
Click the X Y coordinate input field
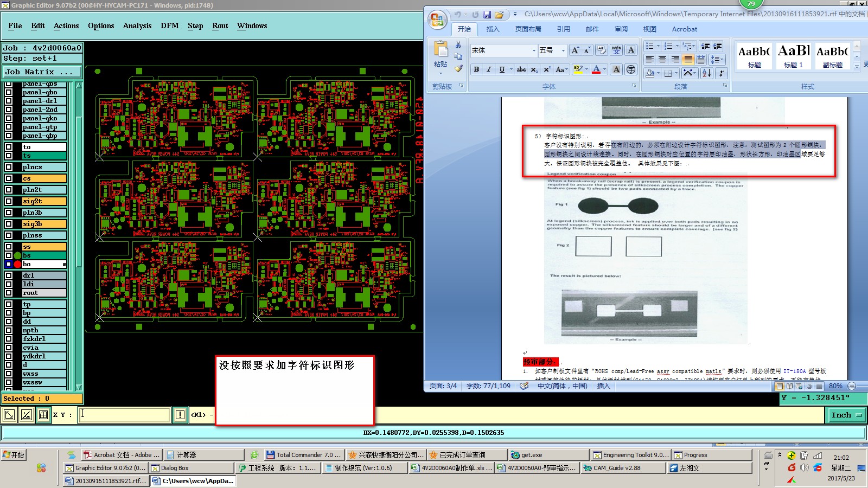pyautogui.click(x=124, y=415)
